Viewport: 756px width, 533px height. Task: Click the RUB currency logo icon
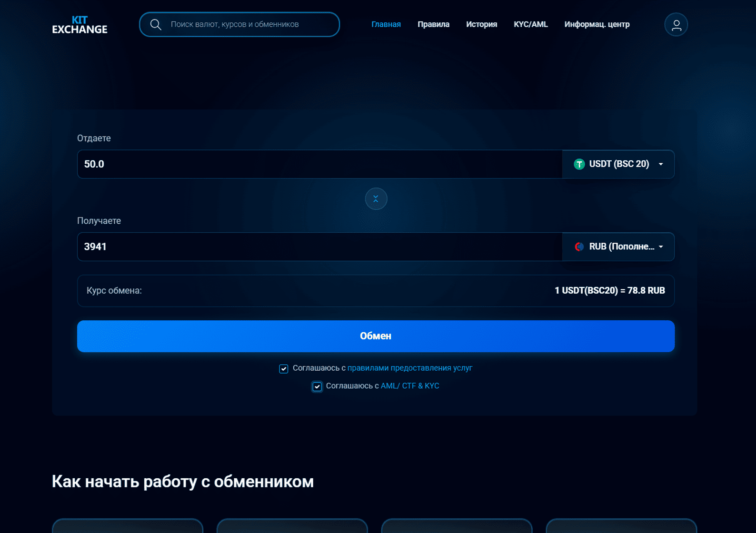(579, 247)
